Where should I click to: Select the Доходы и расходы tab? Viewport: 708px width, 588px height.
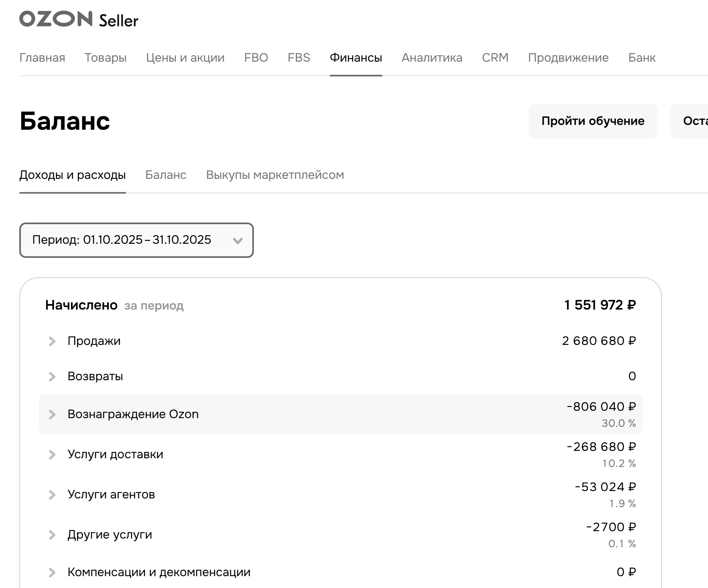73,175
